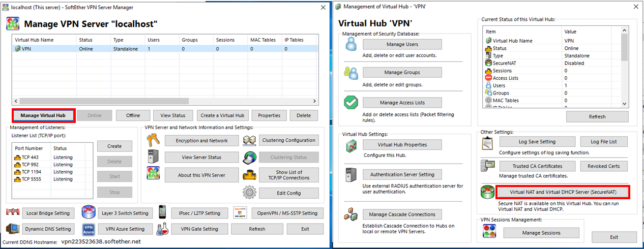The image size is (644, 249).
Task: Open Clustering Configuration
Action: [x=289, y=140]
